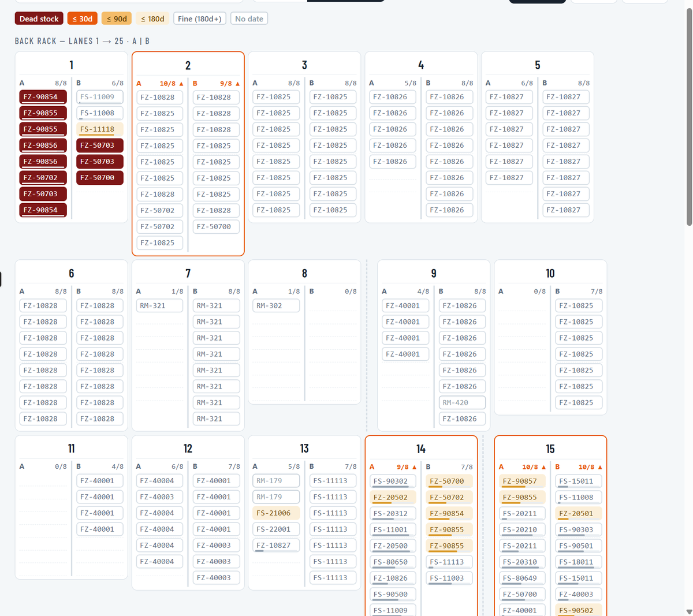Open pallet FS-90500 in lane 14 side A

click(393, 594)
